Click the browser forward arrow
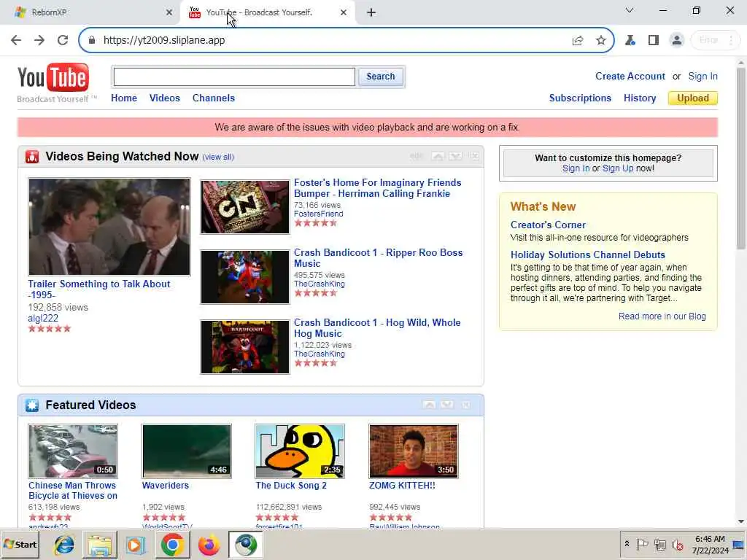Screen dimensions: 747x560 coord(39,41)
